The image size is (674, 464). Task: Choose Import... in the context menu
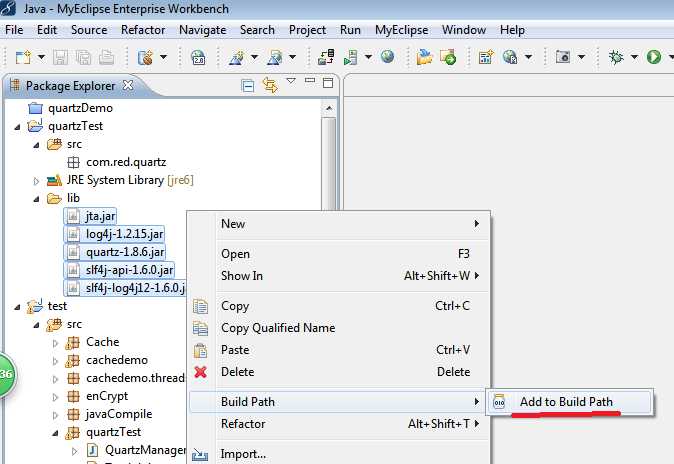point(340,454)
